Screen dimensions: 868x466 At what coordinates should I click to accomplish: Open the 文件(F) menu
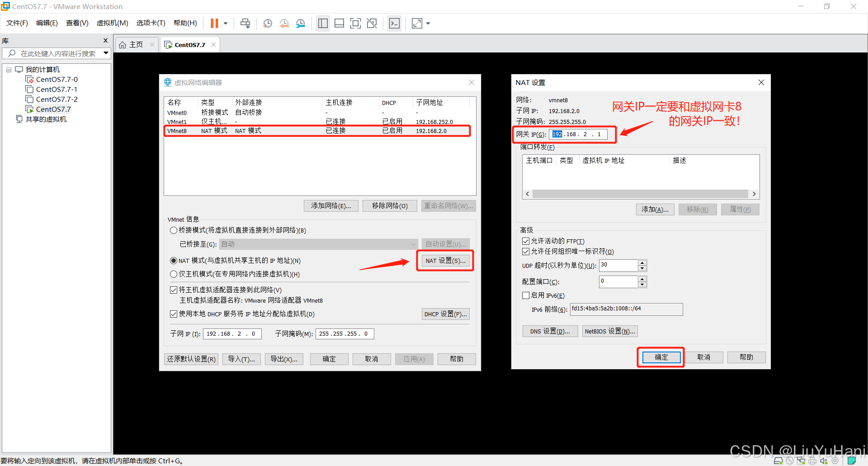pos(17,23)
